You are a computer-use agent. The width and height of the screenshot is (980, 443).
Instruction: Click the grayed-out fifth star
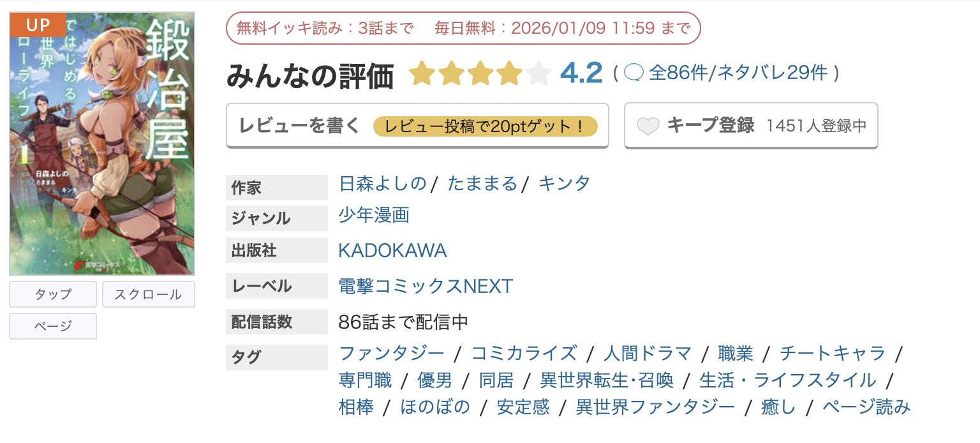click(538, 73)
